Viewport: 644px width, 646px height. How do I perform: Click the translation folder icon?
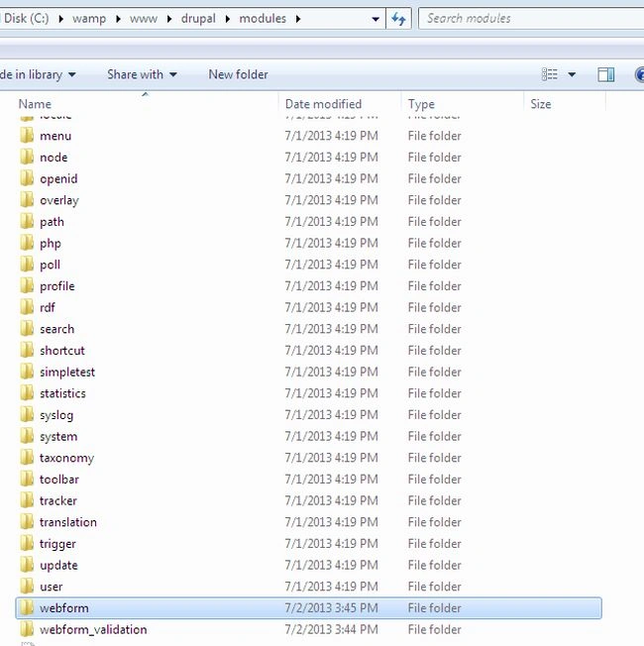click(27, 522)
